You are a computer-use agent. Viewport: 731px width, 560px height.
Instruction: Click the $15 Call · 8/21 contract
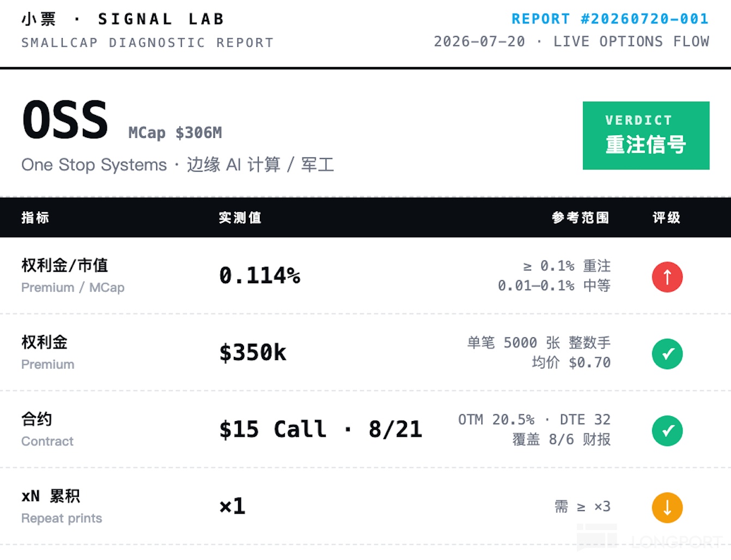[x=321, y=429]
